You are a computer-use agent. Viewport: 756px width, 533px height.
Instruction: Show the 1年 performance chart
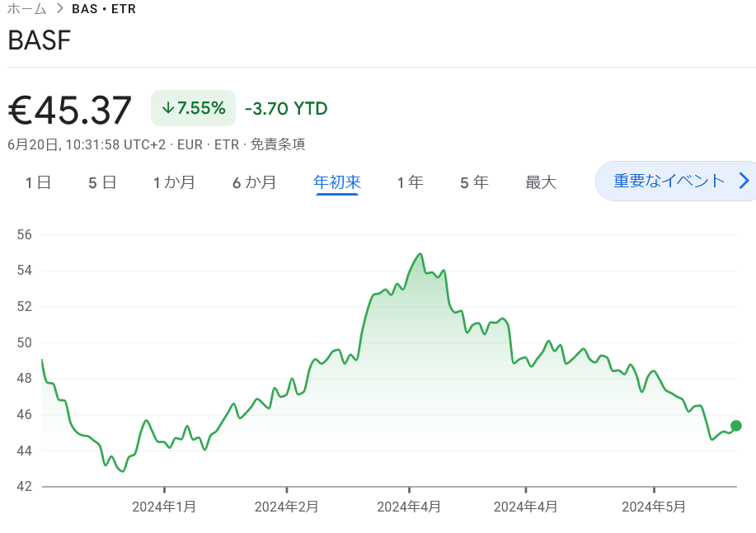coord(410,182)
